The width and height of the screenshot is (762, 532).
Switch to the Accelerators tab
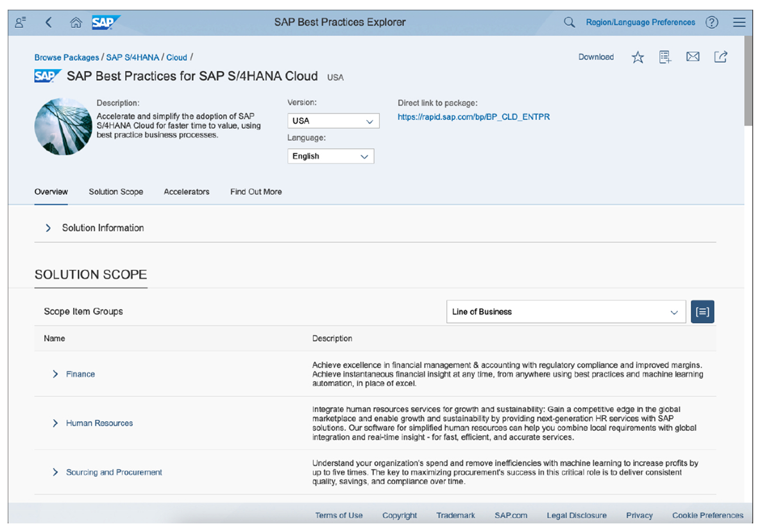point(187,192)
